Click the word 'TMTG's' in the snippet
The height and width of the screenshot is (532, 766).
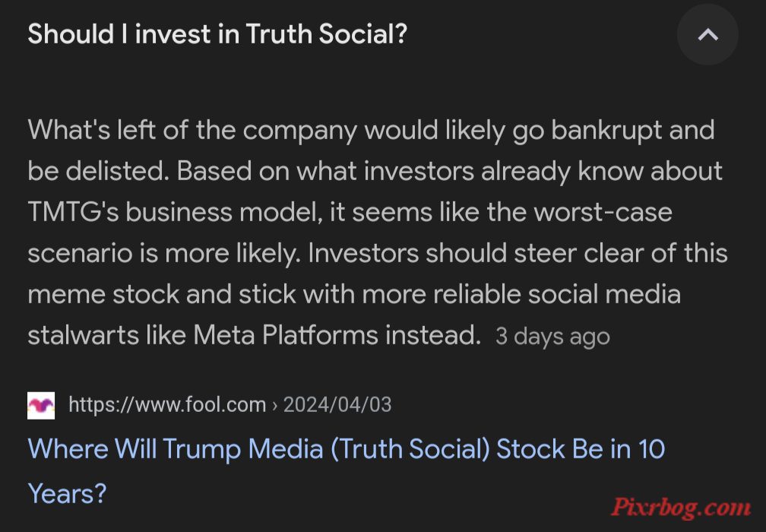73,212
